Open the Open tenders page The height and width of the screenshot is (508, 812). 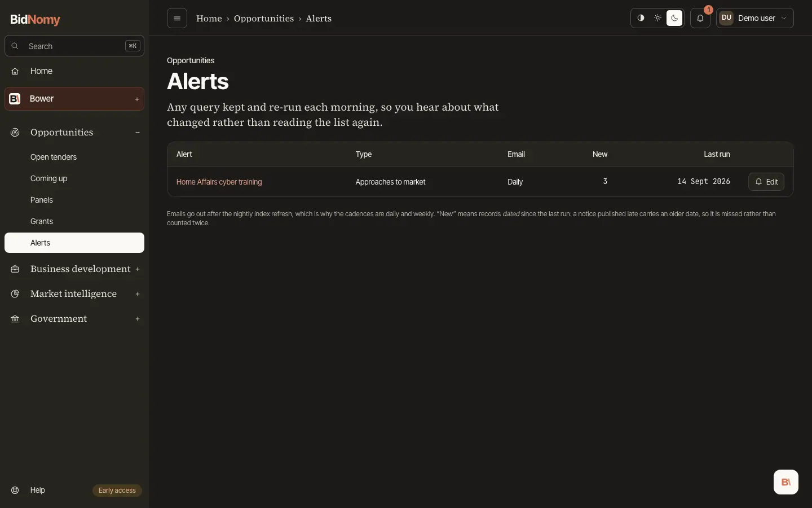[74, 157]
